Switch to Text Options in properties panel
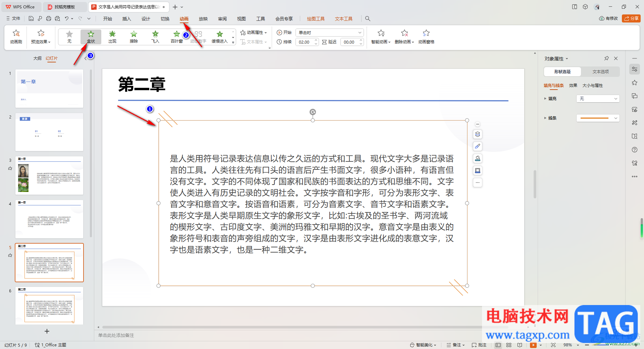Viewport: 644px width, 349px height. (600, 71)
